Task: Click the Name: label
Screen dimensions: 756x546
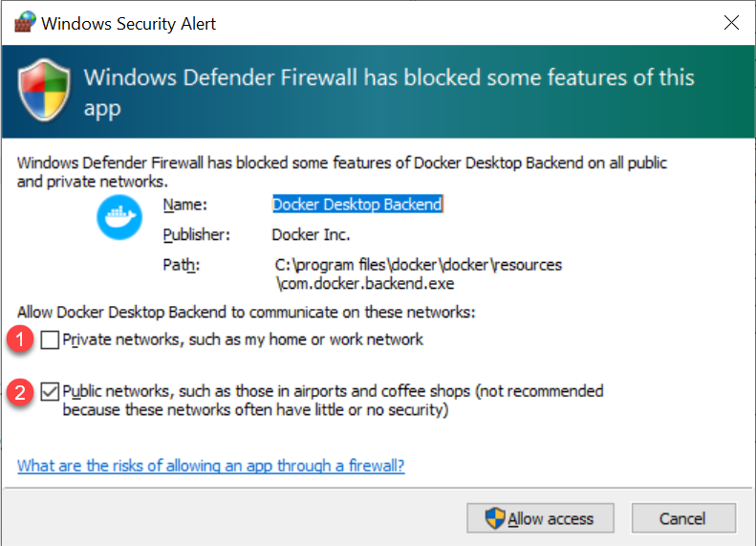Action: click(x=185, y=205)
